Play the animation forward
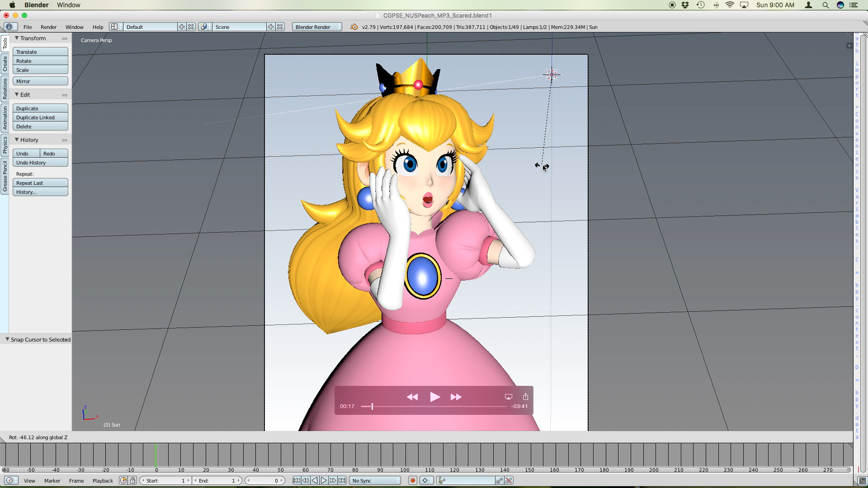868x488 pixels. click(x=324, y=480)
